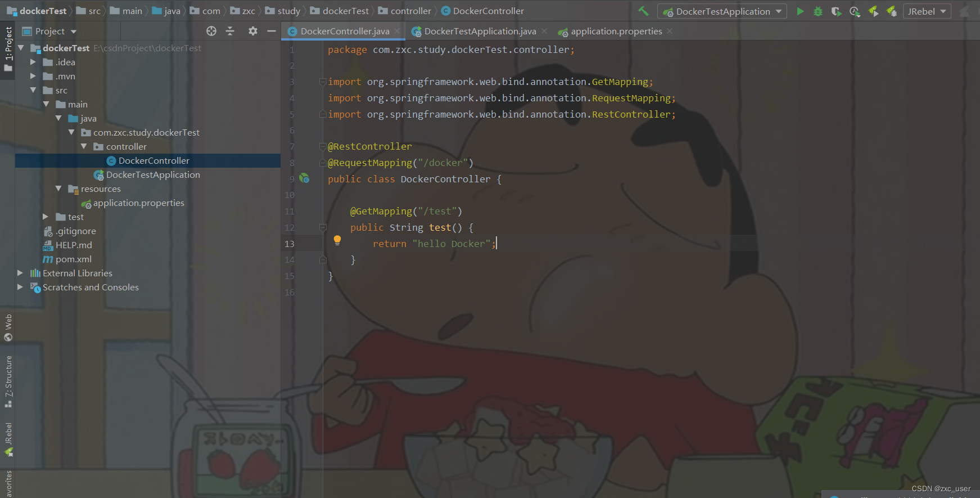
Task: Click the dockerTest breadcrumb in navigation bar
Action: coord(37,11)
